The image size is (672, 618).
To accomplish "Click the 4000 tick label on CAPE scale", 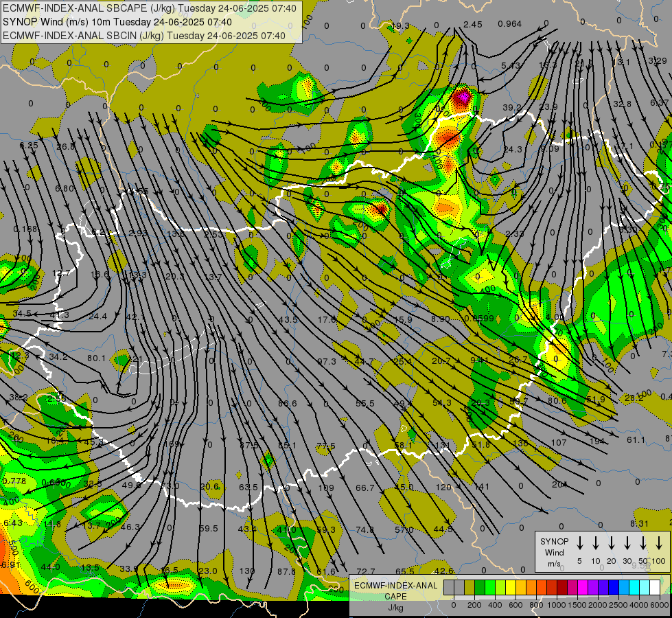I will pos(638,605).
